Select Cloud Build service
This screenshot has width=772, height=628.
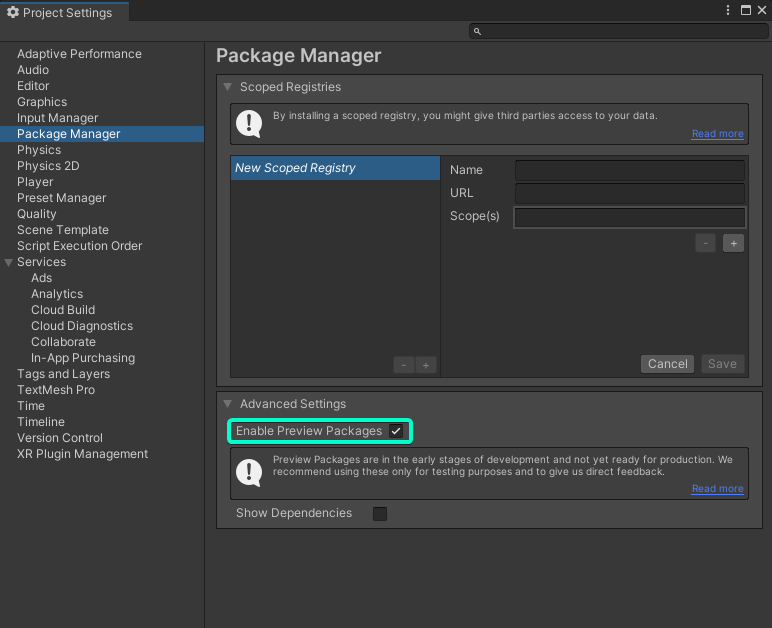click(x=63, y=310)
